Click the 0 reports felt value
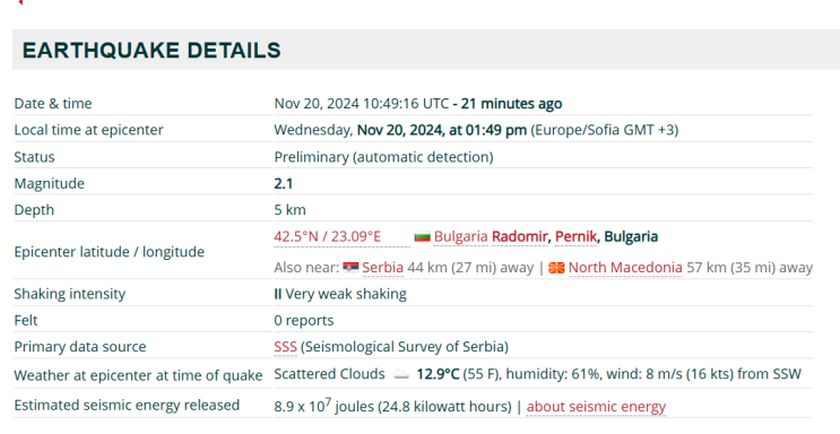Screen dimensions: 840x434 click(304, 321)
